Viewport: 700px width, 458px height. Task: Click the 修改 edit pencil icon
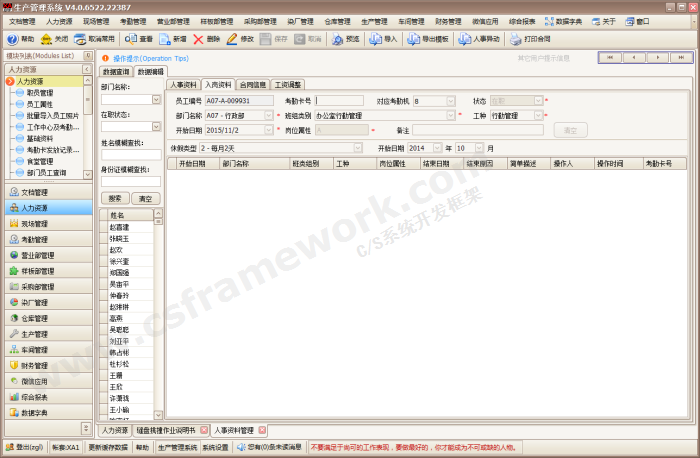(x=232, y=39)
